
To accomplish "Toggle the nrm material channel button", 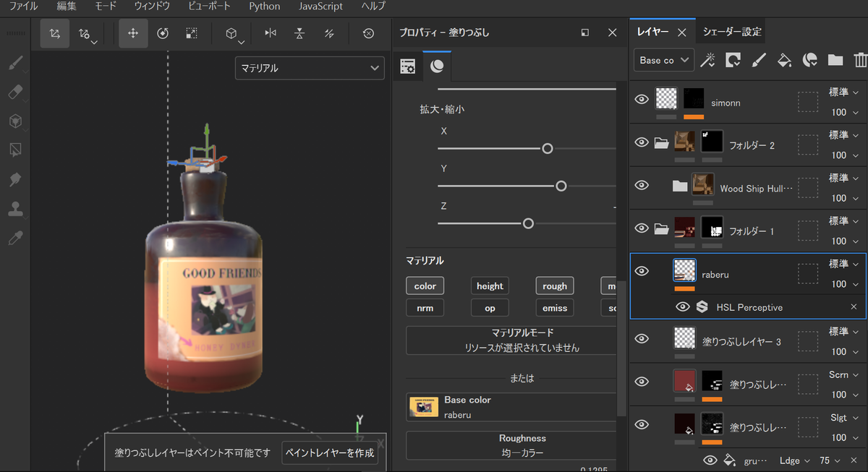I will (x=425, y=308).
